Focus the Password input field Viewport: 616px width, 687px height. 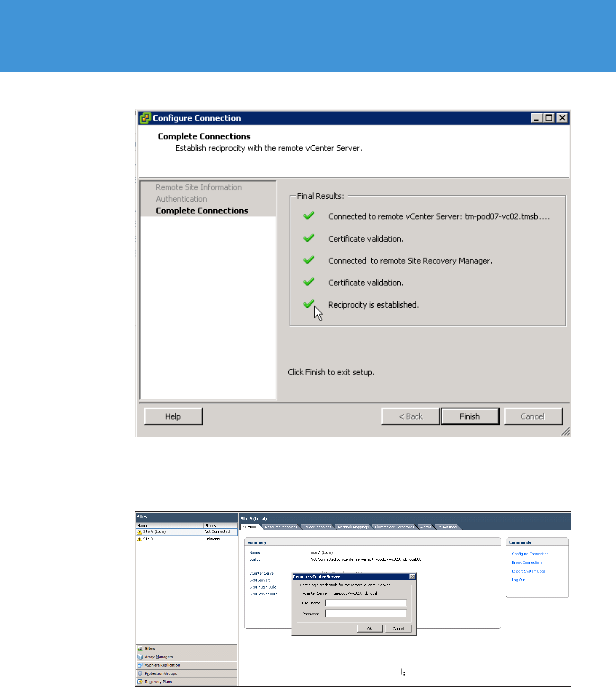pyautogui.click(x=366, y=614)
